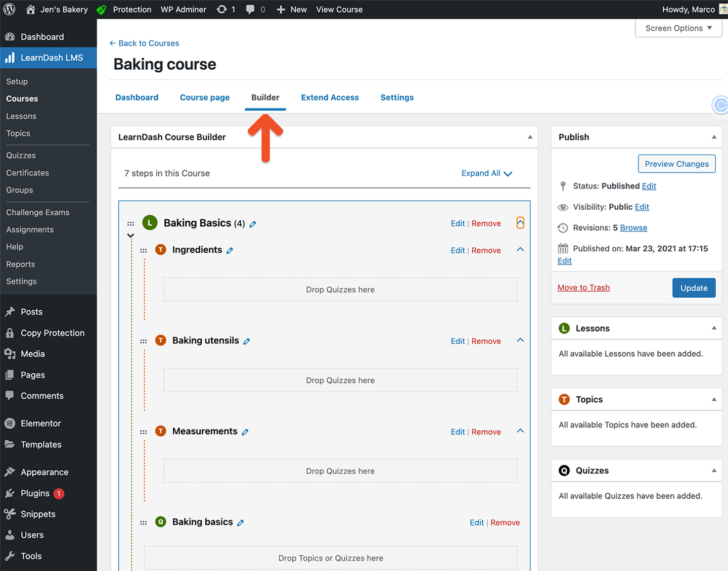The image size is (728, 571).
Task: Click the Plugins plug icon
Action: [10, 493]
